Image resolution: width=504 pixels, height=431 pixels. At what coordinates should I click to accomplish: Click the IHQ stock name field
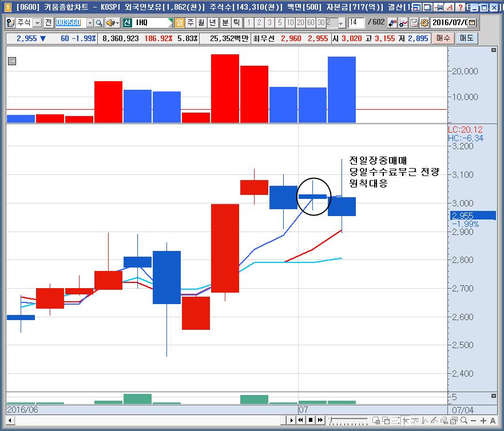tap(152, 23)
